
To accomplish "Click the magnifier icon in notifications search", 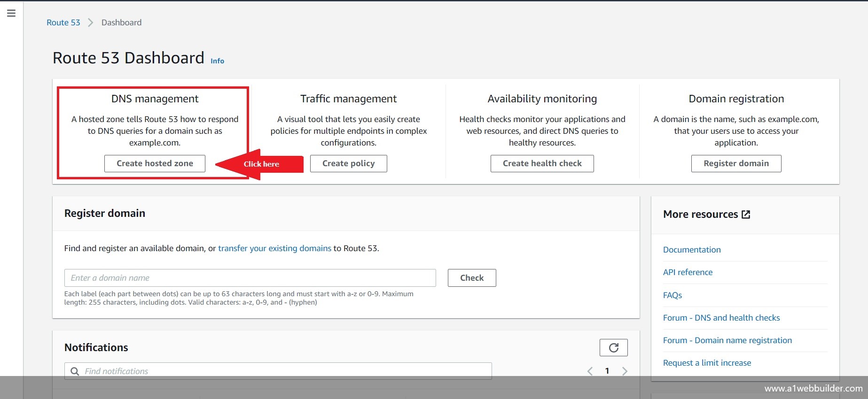I will click(x=75, y=371).
